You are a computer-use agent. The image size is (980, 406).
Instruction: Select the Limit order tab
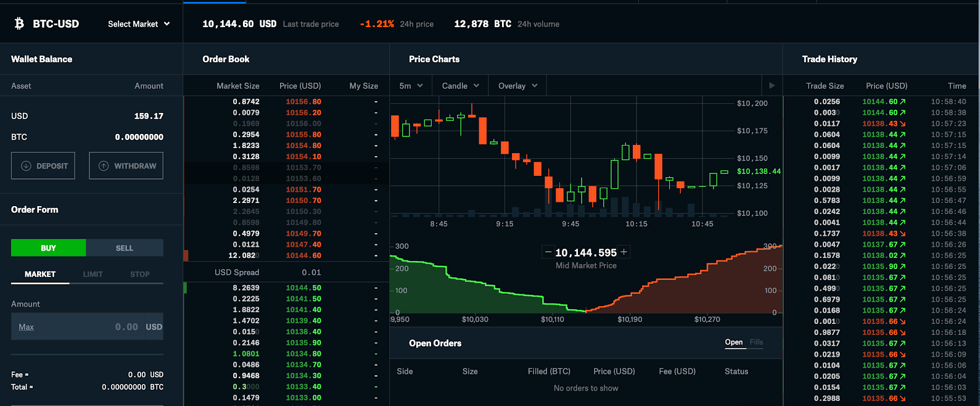[93, 274]
